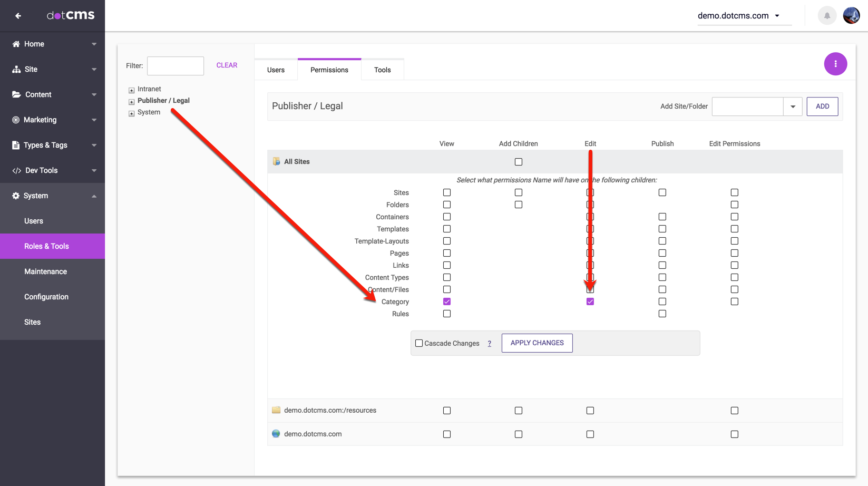This screenshot has height=486, width=868.
Task: Open the notifications bell
Action: 827,16
